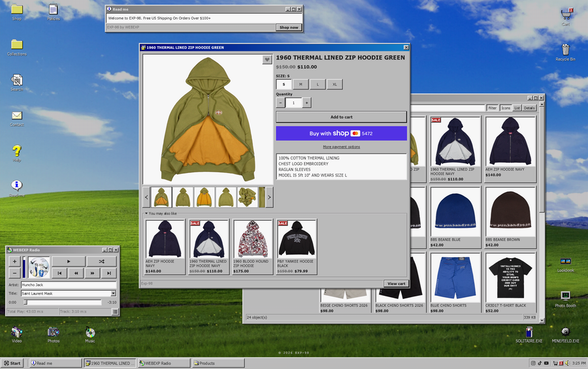Click the cart icon in system tray
The image size is (588, 369).
pyautogui.click(x=555, y=363)
